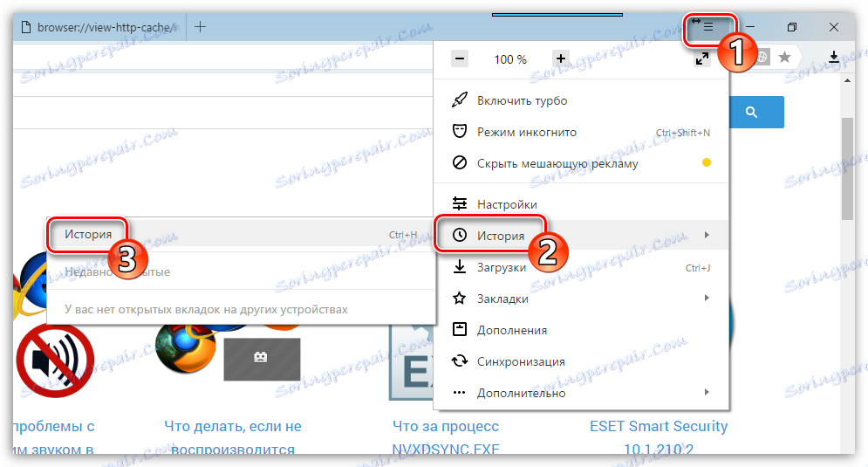Minimize the browser window
This screenshot has width=868, height=467.
tap(750, 27)
